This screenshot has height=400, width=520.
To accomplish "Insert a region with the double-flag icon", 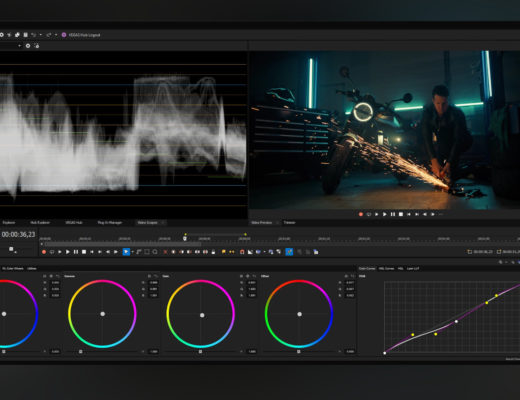I will tap(232, 252).
